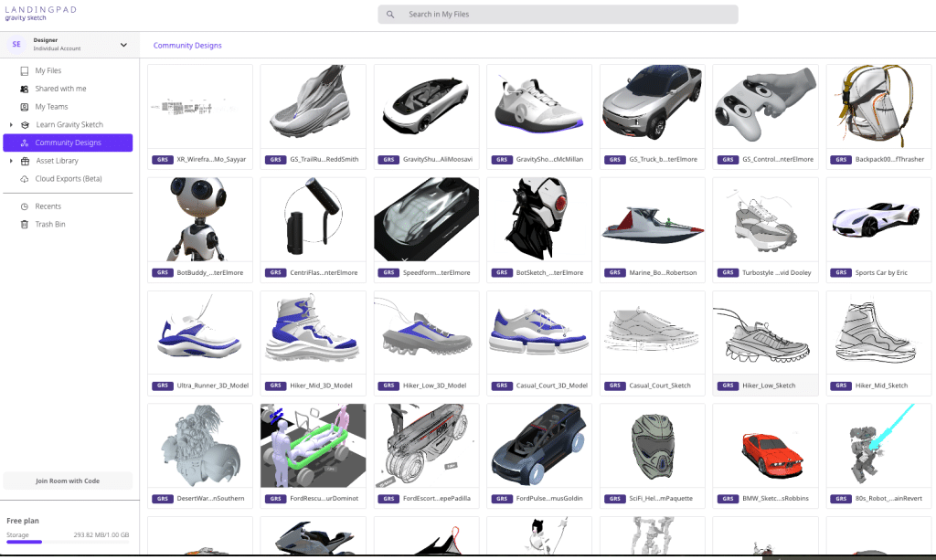
Task: Click the GRS badge on SciFi_Hel...mPaquette
Action: [615, 499]
